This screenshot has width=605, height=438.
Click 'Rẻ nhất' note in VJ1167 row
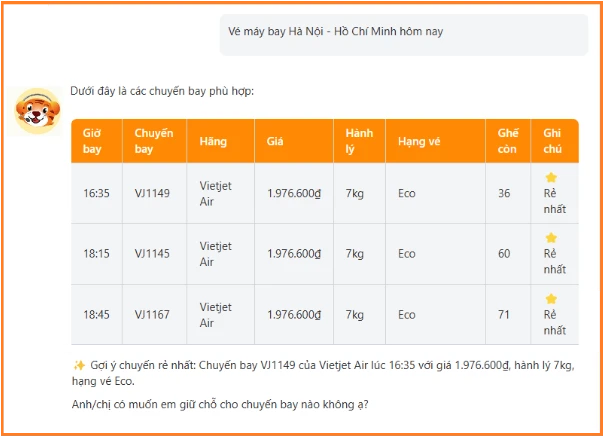click(554, 323)
